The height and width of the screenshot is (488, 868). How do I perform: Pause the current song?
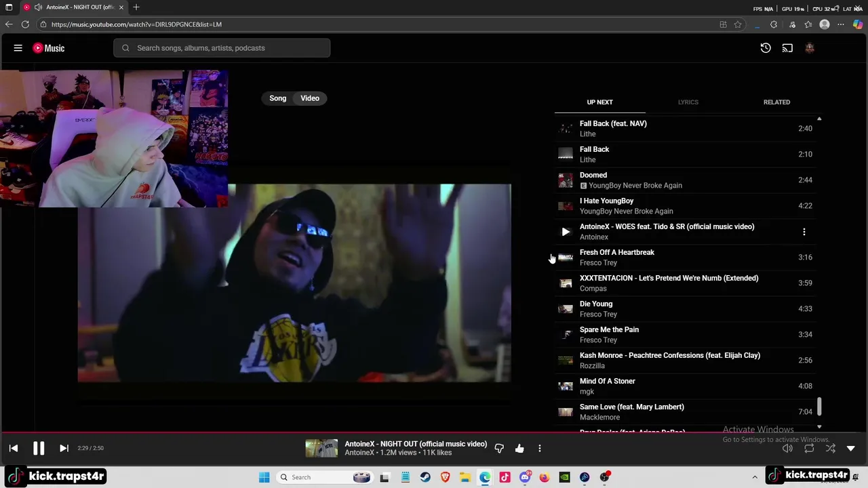tap(39, 448)
